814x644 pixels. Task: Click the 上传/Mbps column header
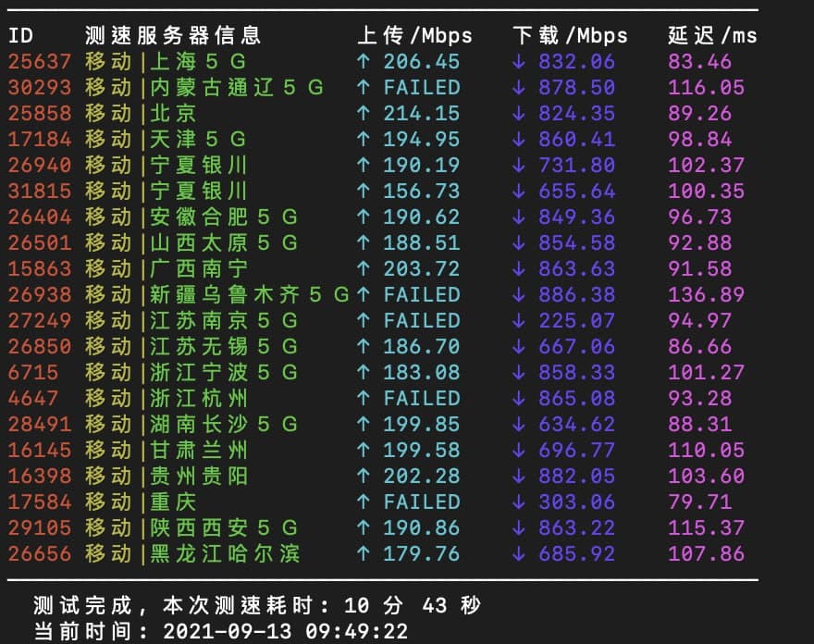tap(414, 36)
